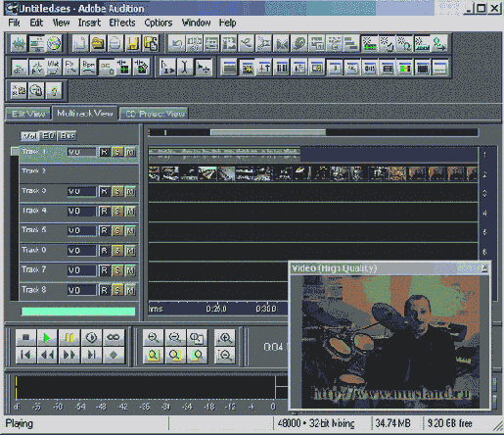
Task: Click the Bpm tempo toolbar icon
Action: (89, 68)
